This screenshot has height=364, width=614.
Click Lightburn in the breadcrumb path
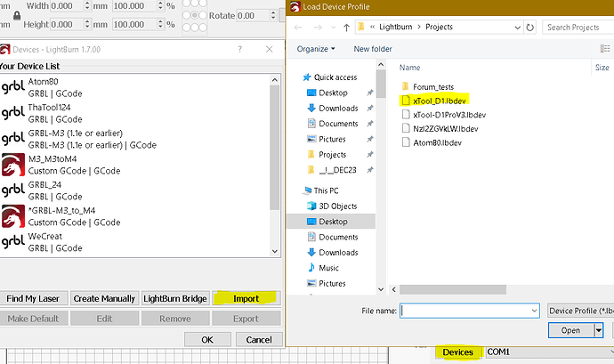pyautogui.click(x=395, y=27)
